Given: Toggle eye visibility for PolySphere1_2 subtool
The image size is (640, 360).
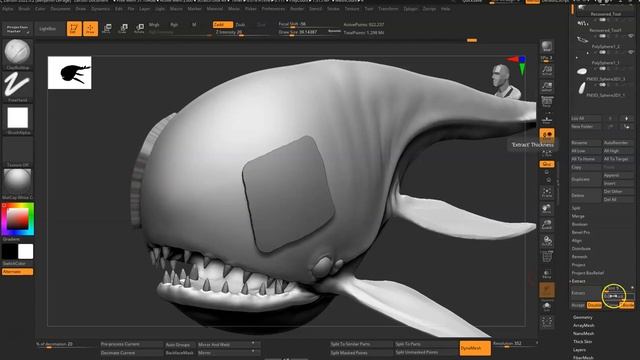Looking at the screenshot, I should point(631,52).
